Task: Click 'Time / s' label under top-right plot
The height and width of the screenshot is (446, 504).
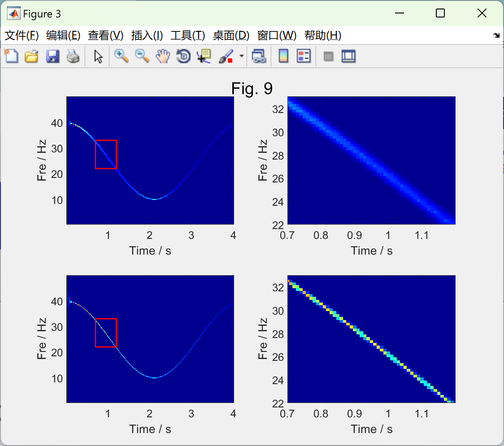Action: click(372, 251)
